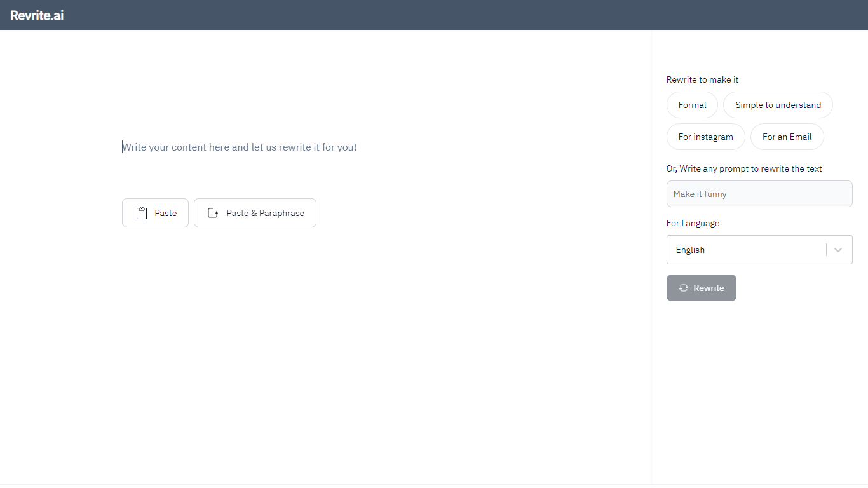Choose the Formal rewrite style
Image resolution: width=868 pixels, height=488 pixels.
(x=692, y=105)
